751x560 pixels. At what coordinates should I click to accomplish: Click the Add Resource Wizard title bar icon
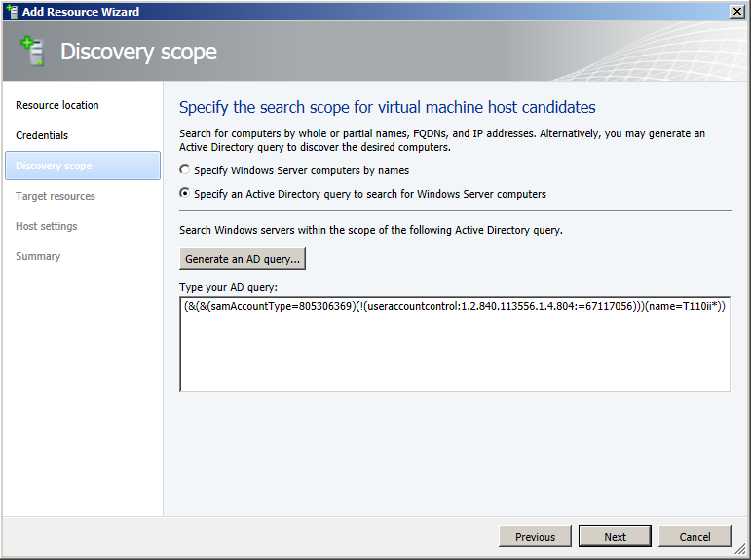coord(11,12)
